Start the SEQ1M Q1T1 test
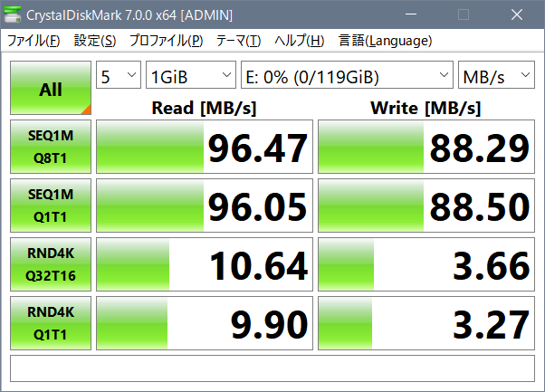This screenshot has width=545, height=392. point(51,206)
